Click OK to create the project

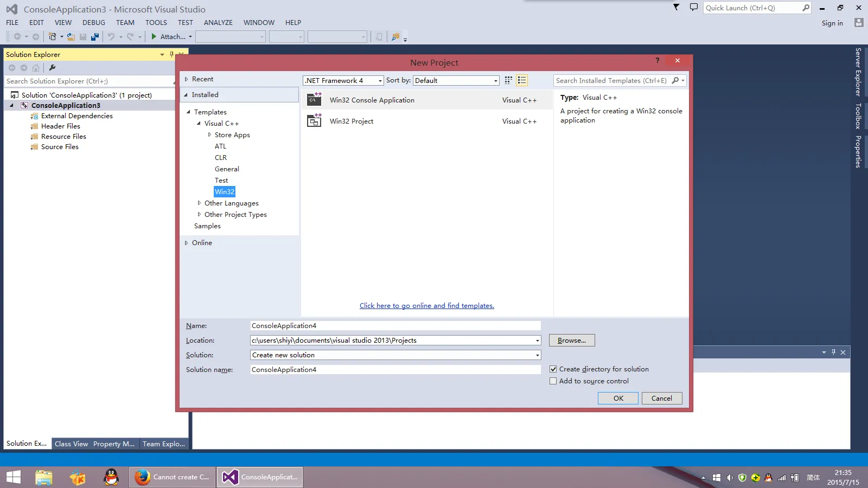(x=618, y=398)
